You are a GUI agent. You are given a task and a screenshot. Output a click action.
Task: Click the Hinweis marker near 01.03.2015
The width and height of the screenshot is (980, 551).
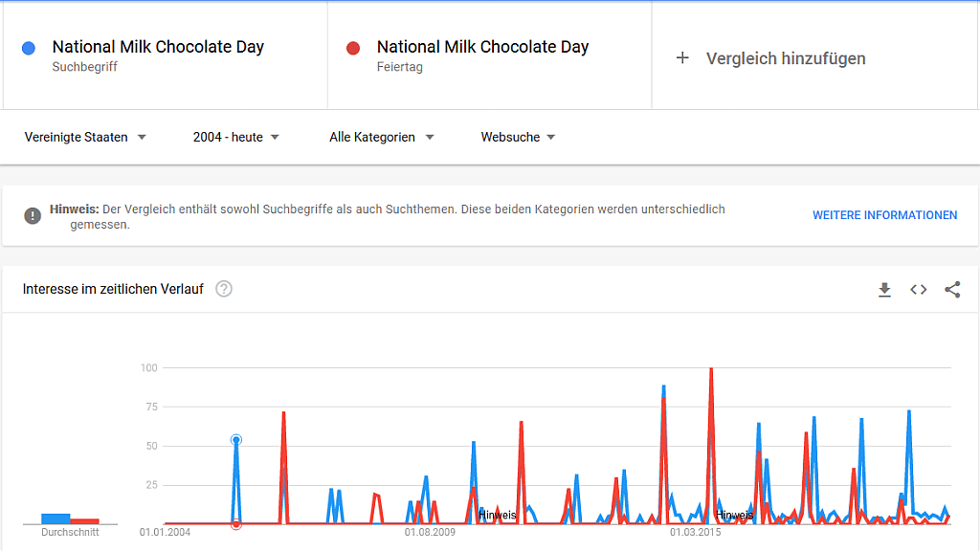pyautogui.click(x=734, y=515)
